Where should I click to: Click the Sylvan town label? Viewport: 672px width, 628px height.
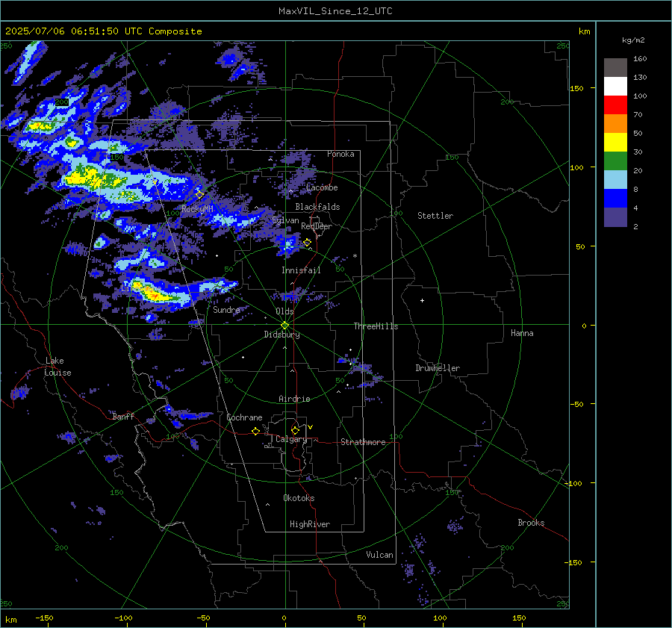(285, 220)
